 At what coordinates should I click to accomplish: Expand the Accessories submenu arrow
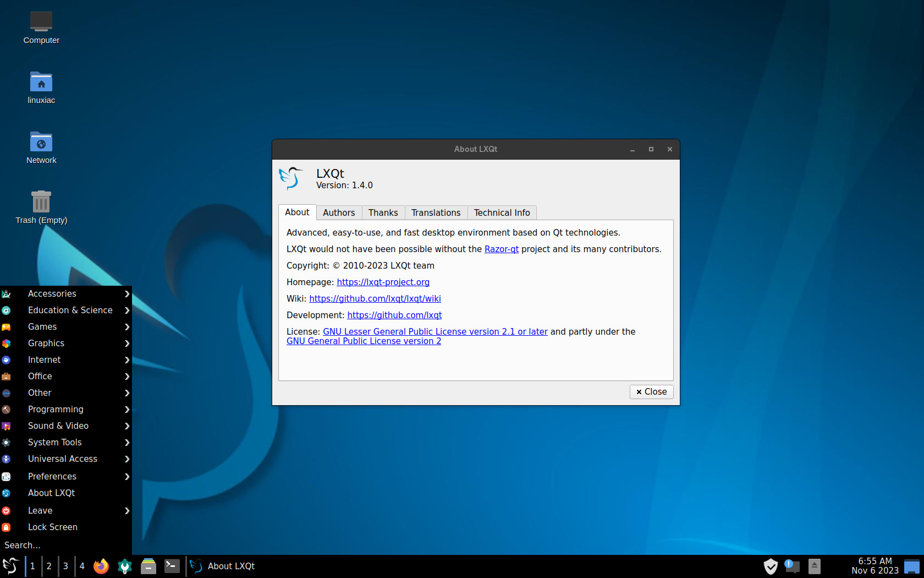click(x=127, y=294)
